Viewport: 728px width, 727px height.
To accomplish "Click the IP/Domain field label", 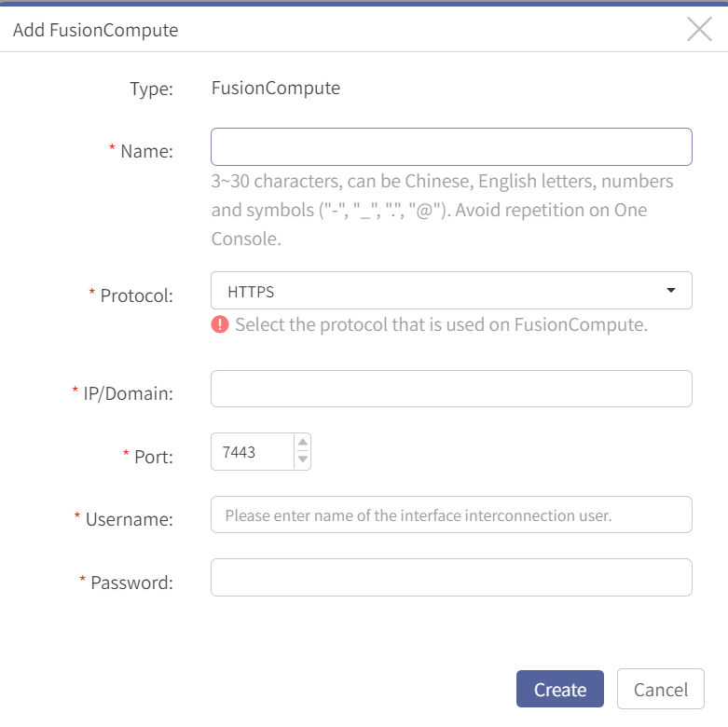I will (128, 393).
